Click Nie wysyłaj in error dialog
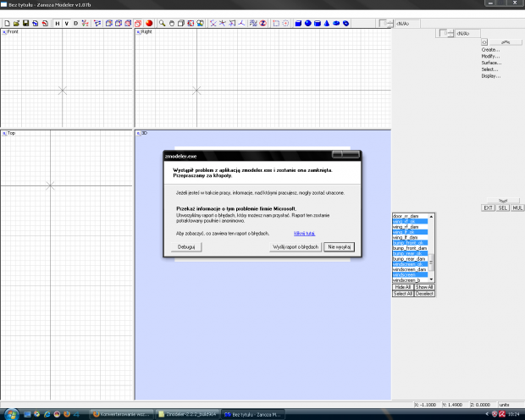Viewport: 525px width, 420px height. [340, 247]
